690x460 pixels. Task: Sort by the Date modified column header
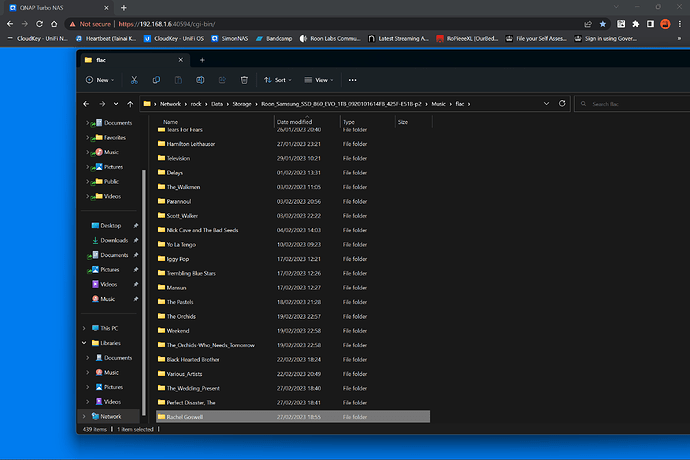295,121
